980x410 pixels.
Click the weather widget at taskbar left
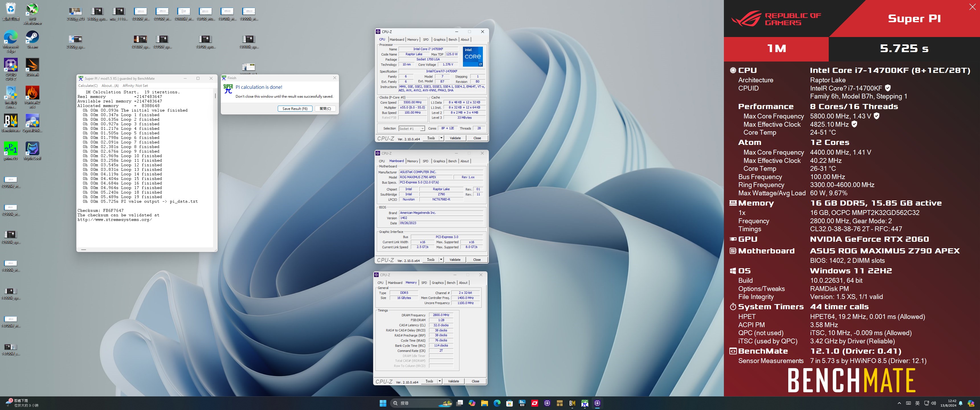point(22,403)
